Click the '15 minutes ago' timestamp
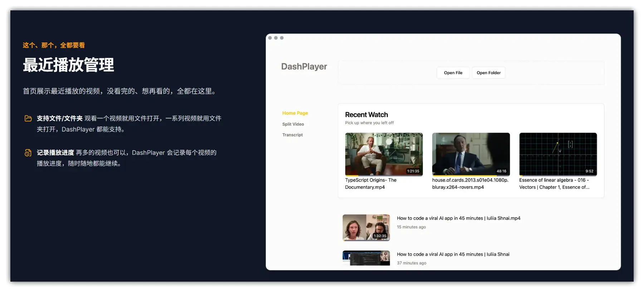The image size is (644, 292). [411, 227]
